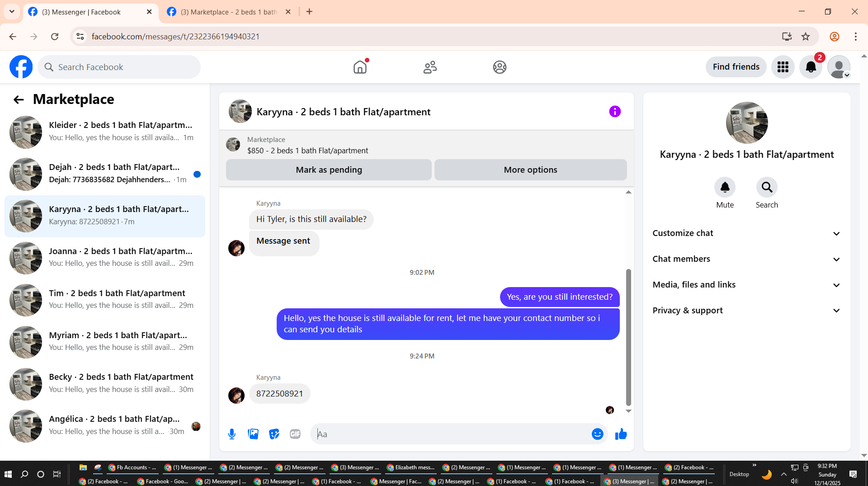Open the emoji picker smiley
The height and width of the screenshot is (486, 868).
click(598, 434)
